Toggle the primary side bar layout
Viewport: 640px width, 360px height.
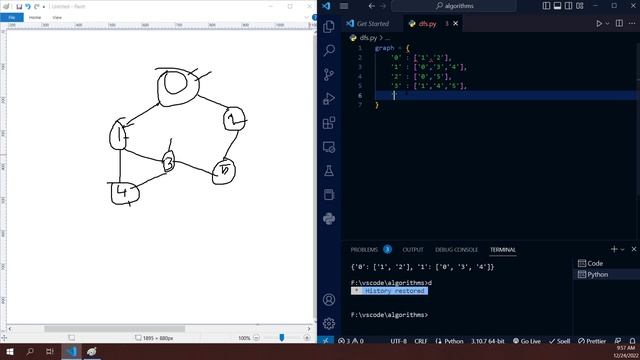click(546, 6)
